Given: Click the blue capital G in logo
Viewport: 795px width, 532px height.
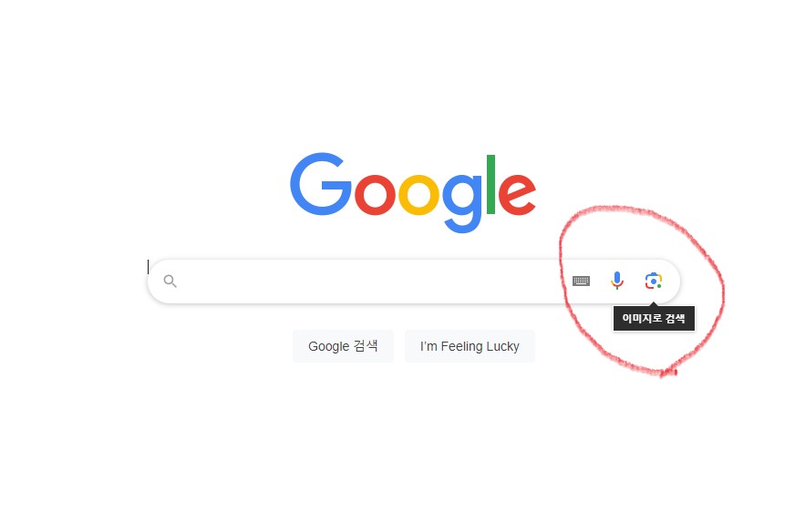Looking at the screenshot, I should pyautogui.click(x=320, y=184).
